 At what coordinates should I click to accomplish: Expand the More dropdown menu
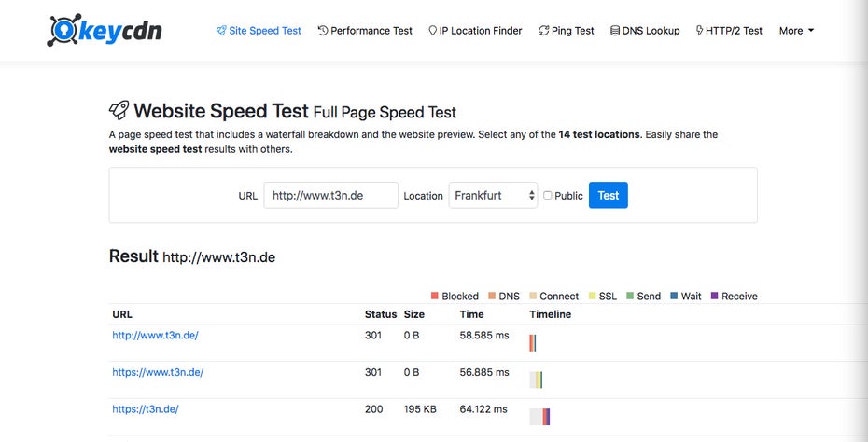796,31
